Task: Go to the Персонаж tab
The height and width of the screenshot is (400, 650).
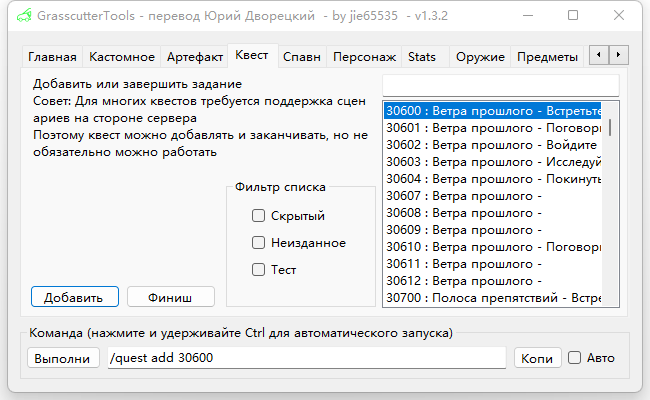Action: click(x=364, y=57)
